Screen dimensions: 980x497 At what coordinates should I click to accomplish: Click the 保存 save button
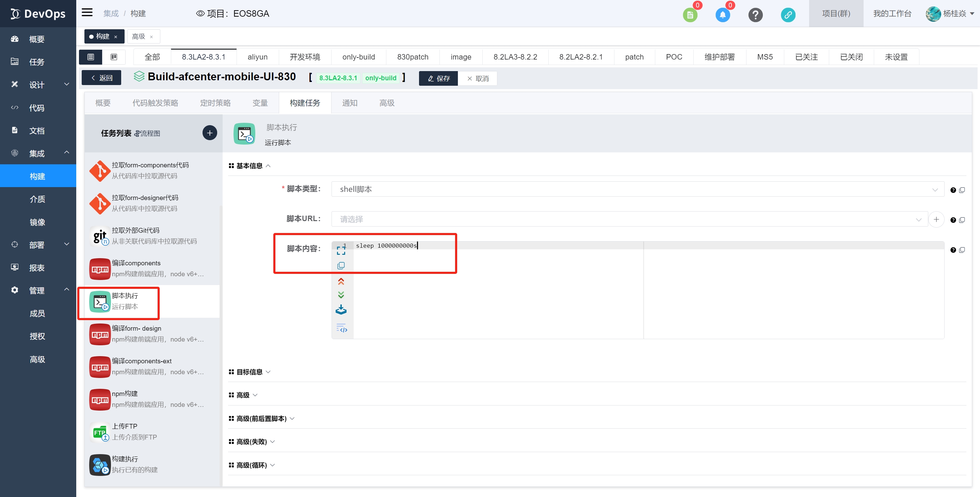coord(438,79)
